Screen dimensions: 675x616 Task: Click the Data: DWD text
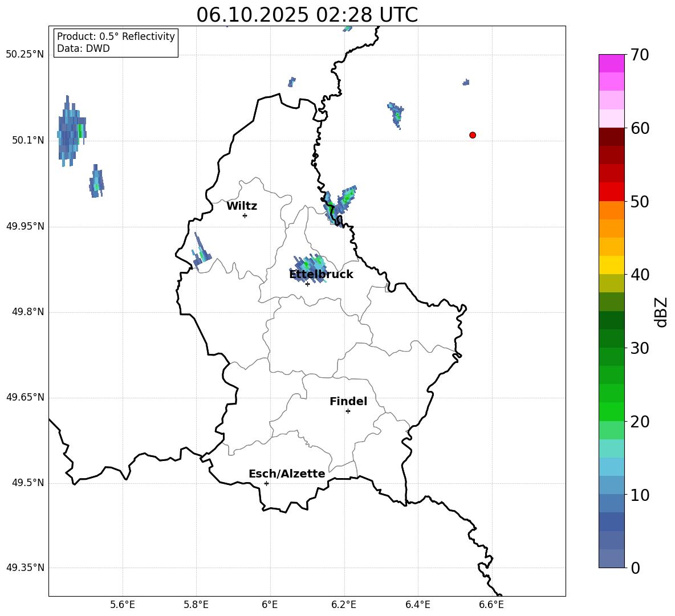[83, 48]
